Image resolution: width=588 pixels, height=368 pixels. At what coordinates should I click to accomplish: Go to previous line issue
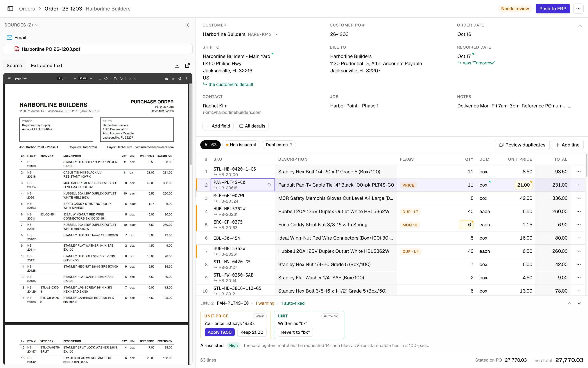point(570,303)
